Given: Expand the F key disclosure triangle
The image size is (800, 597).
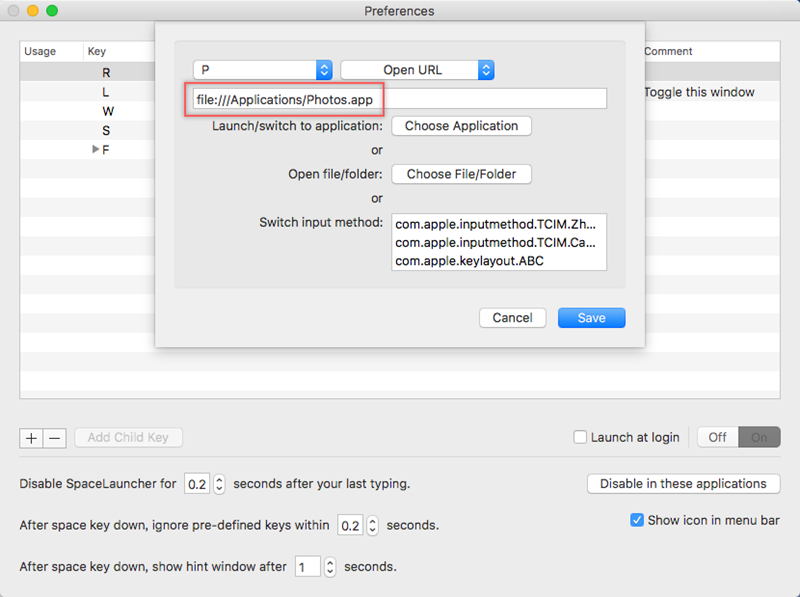Looking at the screenshot, I should 96,149.
